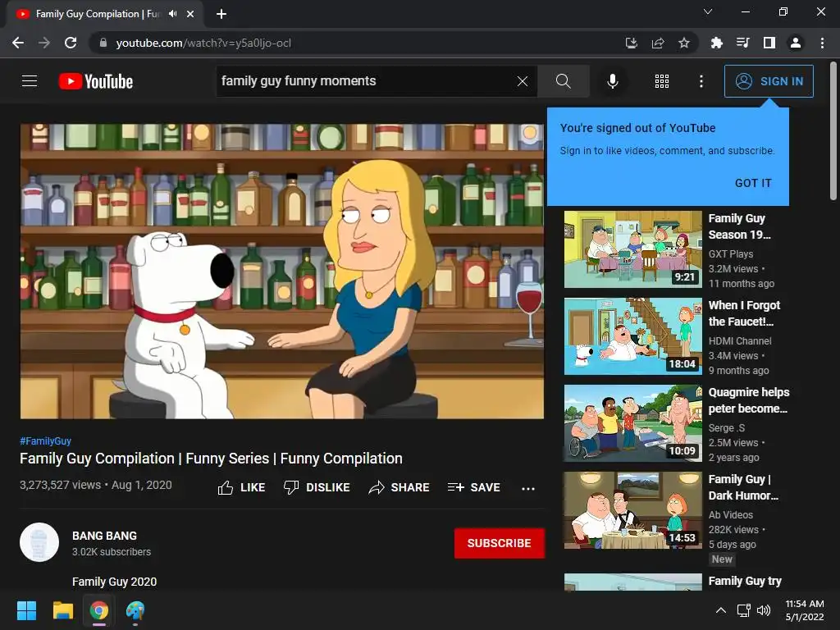Open the YouTube apps grid icon
The height and width of the screenshot is (630, 840).
pos(662,81)
